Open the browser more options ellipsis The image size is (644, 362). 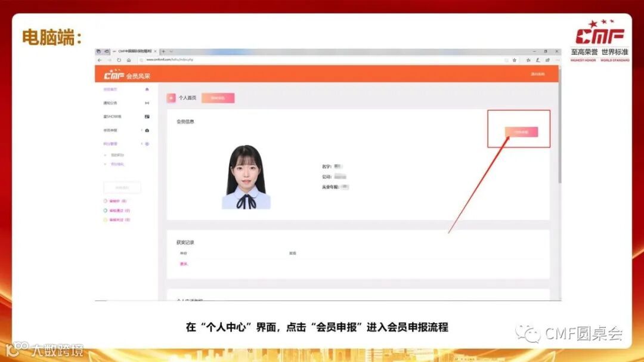(558, 60)
